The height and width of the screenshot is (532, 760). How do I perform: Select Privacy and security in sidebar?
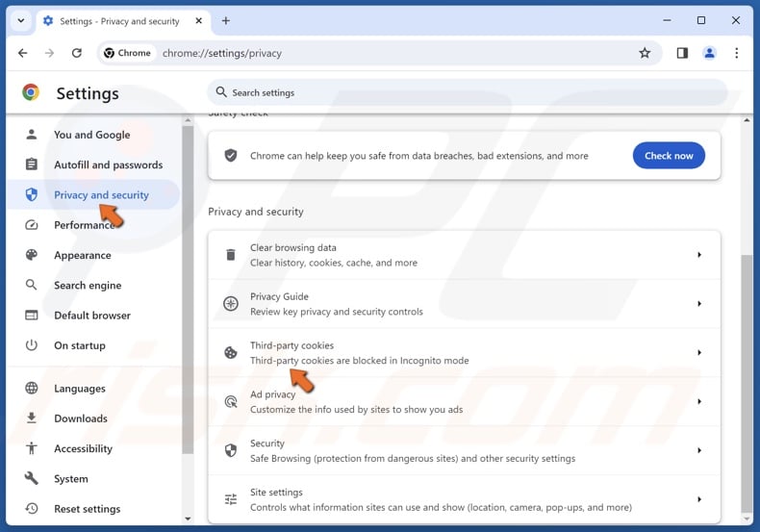click(94, 194)
